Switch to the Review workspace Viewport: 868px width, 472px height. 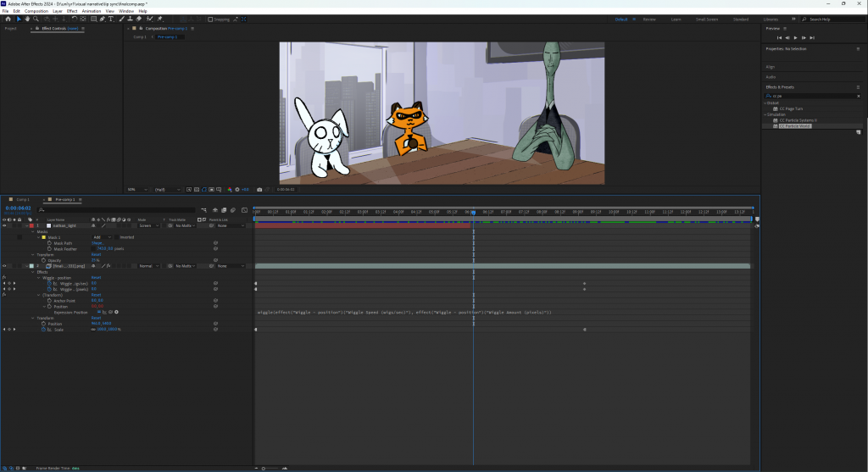tap(649, 19)
